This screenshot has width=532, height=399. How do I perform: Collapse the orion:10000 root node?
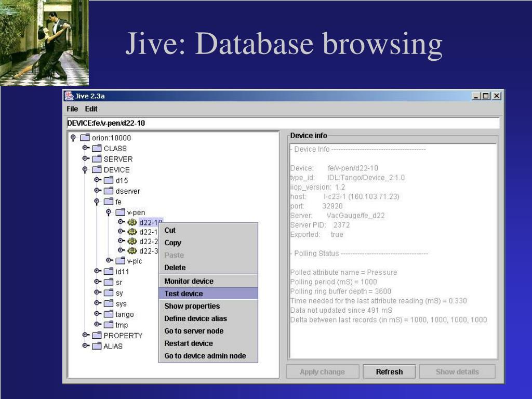[73, 138]
